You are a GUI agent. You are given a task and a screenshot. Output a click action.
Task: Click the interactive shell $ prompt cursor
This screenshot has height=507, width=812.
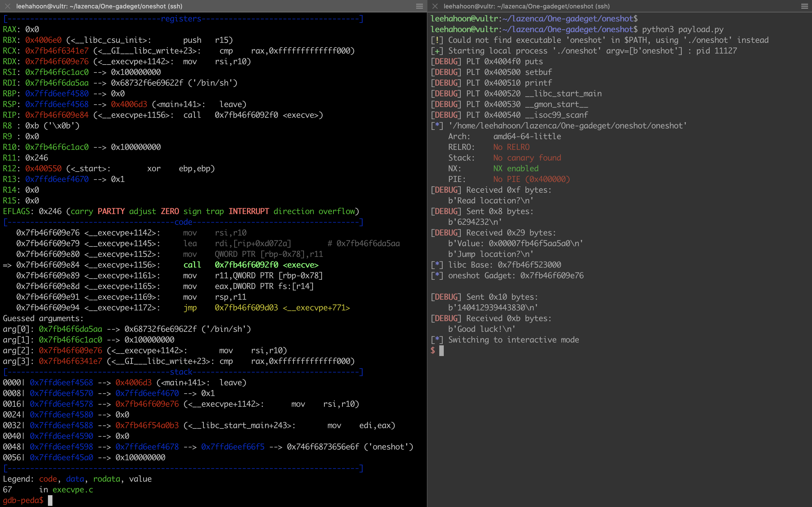coord(441,350)
